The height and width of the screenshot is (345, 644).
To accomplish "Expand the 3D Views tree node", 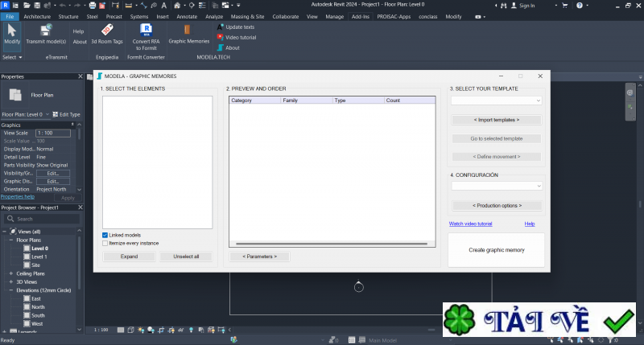I will point(10,281).
